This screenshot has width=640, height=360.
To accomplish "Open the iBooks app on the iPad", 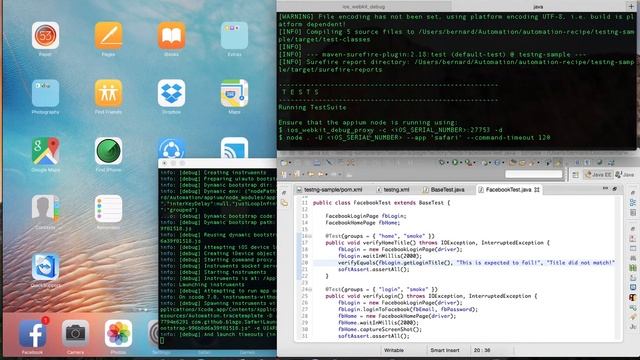I will click(171, 36).
